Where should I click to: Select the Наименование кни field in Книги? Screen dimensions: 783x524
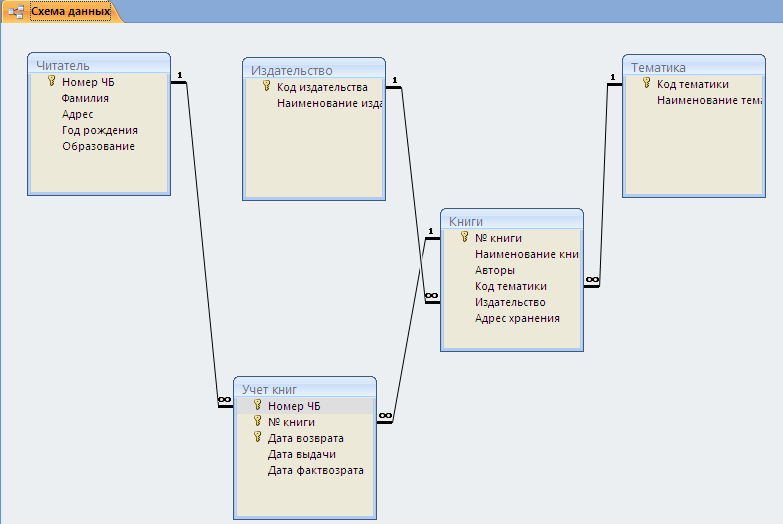click(512, 254)
